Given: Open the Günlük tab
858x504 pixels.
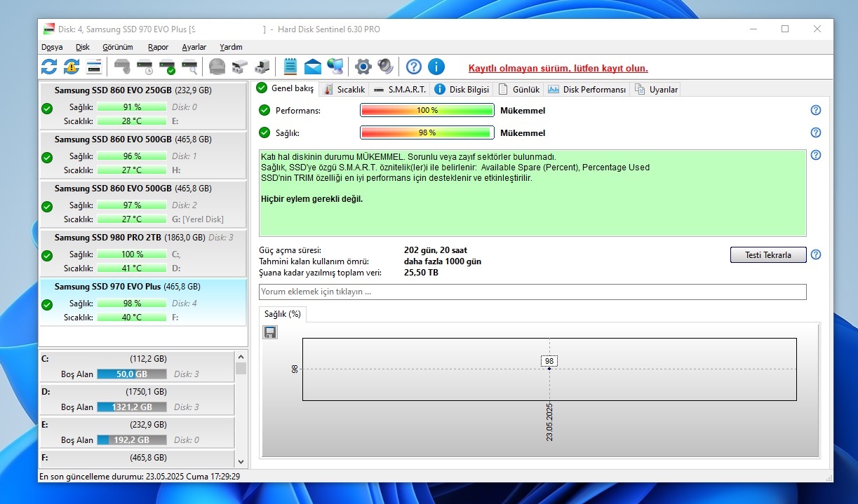Looking at the screenshot, I should [518, 90].
